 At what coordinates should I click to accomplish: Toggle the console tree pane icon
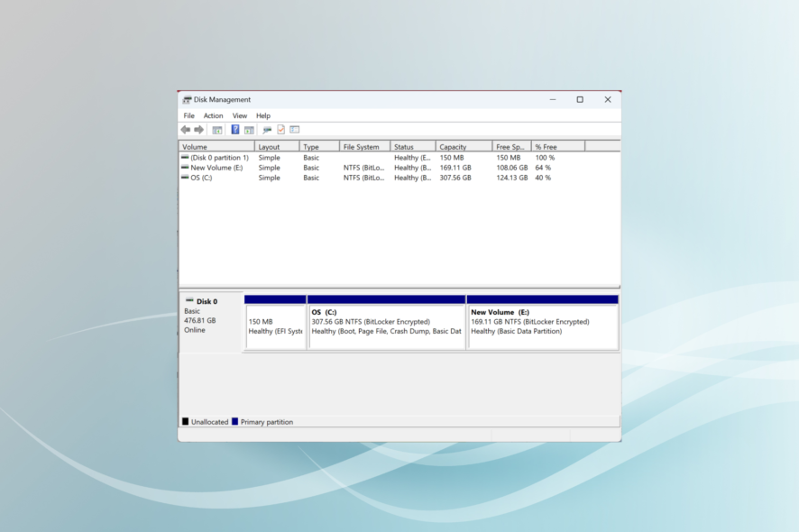point(216,129)
